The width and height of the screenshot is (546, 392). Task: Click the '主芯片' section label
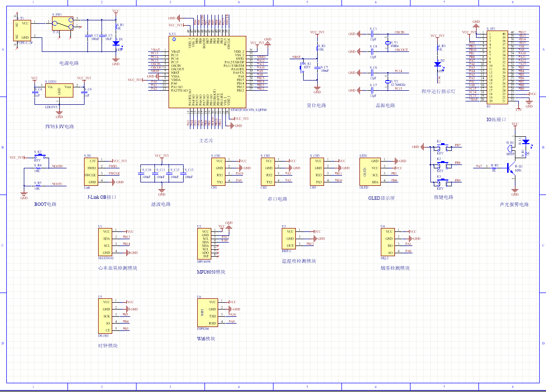(206, 141)
